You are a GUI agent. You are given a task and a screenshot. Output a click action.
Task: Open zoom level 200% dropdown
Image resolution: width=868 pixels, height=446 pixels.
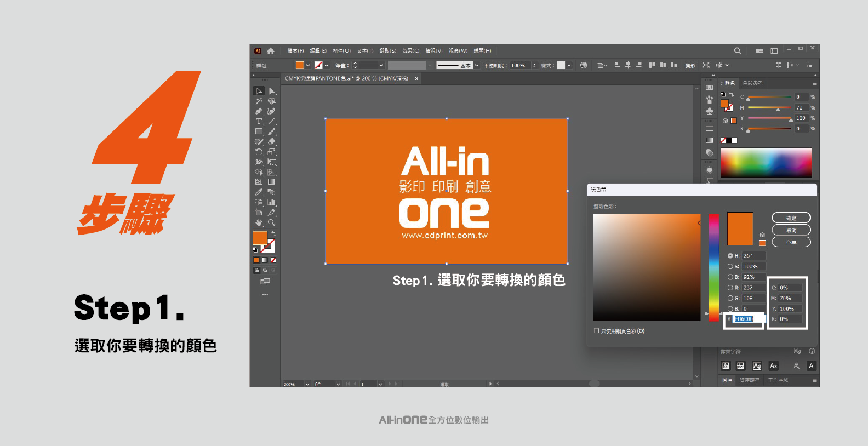(x=307, y=384)
